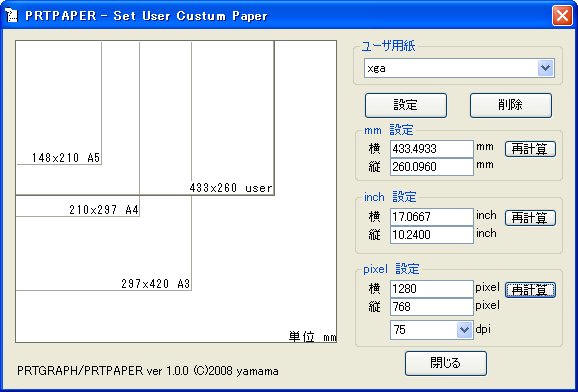Click the 210x297 A4 label in preview
The image size is (578, 392).
click(x=104, y=210)
